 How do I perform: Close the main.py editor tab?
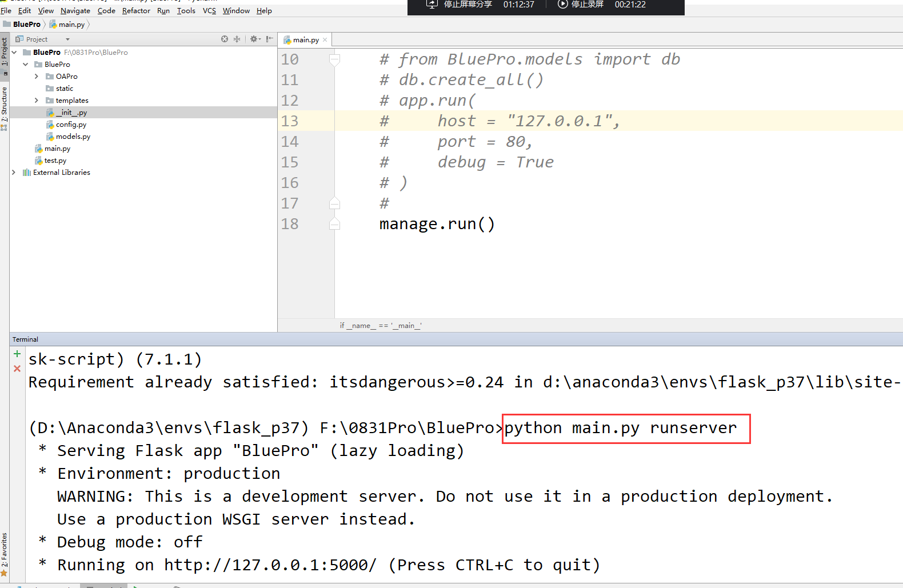(x=325, y=40)
